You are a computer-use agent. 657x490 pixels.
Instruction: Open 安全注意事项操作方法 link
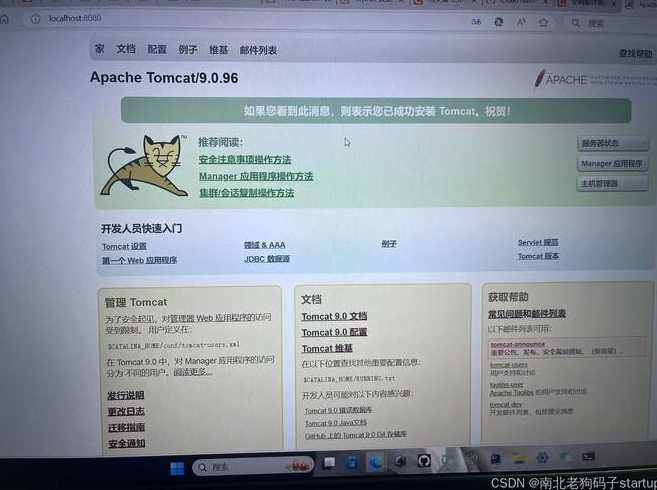click(245, 160)
